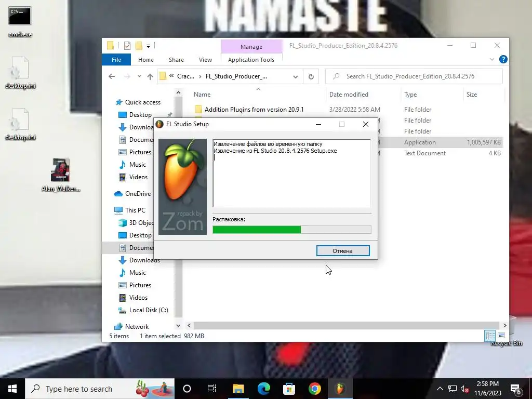Open Local Disk (C:) in sidebar
The image size is (532, 399).
pos(148,310)
